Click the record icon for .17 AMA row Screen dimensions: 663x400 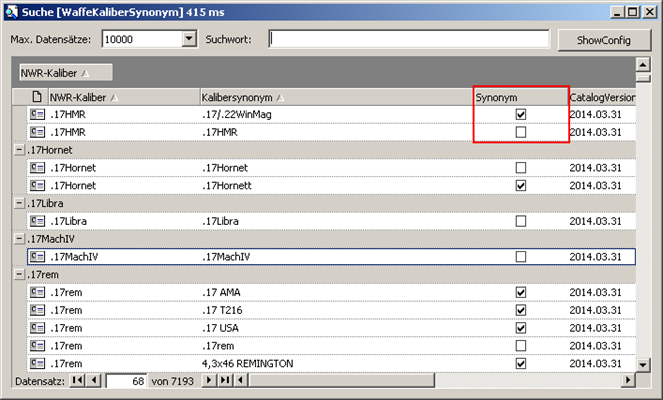[38, 292]
